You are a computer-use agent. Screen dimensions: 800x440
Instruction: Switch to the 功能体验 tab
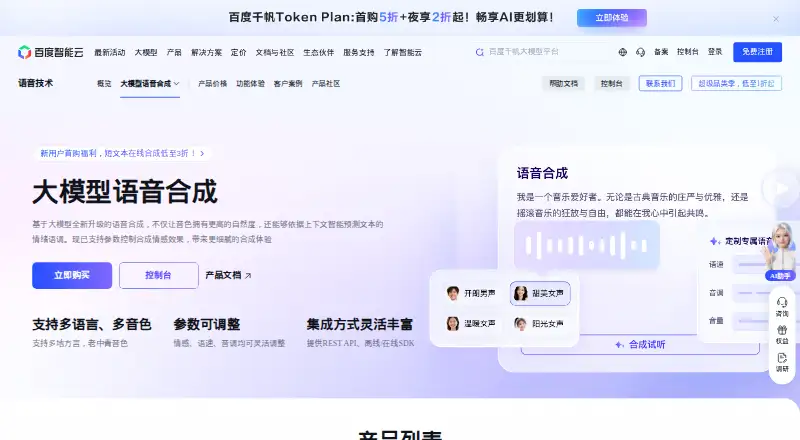(x=251, y=84)
